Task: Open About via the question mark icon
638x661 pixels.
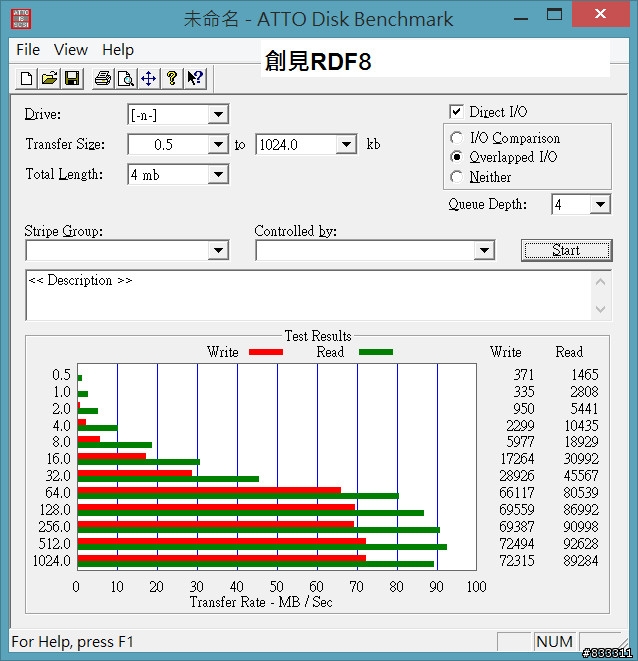Action: click(172, 78)
